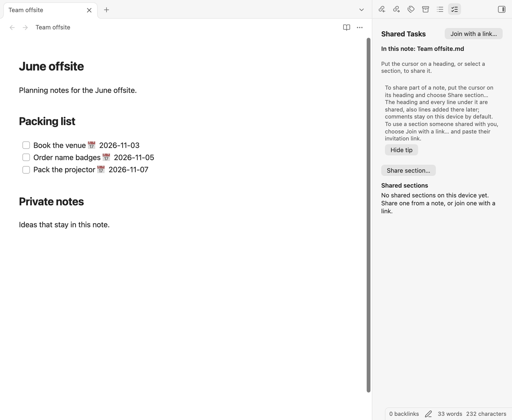
Task: Expand the tab list chevron dropdown
Action: click(x=362, y=10)
